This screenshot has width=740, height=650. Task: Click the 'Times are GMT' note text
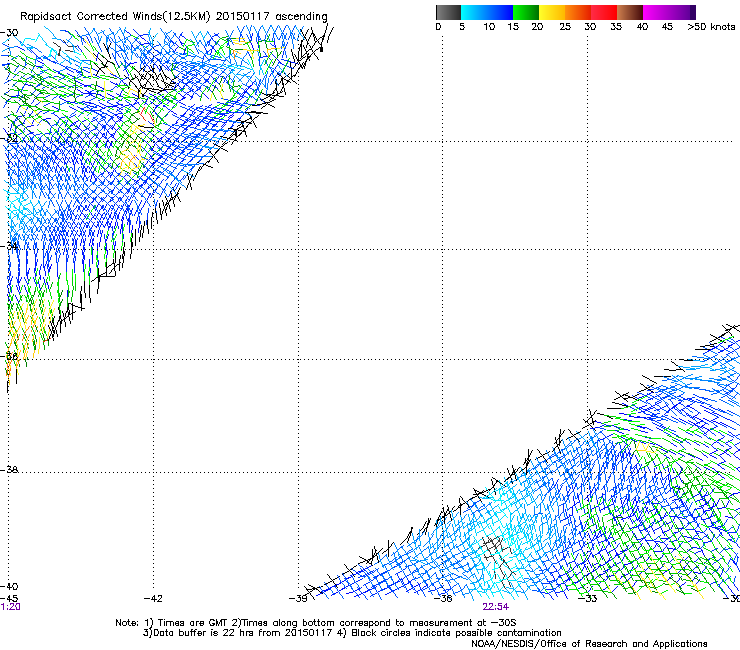tap(193, 623)
